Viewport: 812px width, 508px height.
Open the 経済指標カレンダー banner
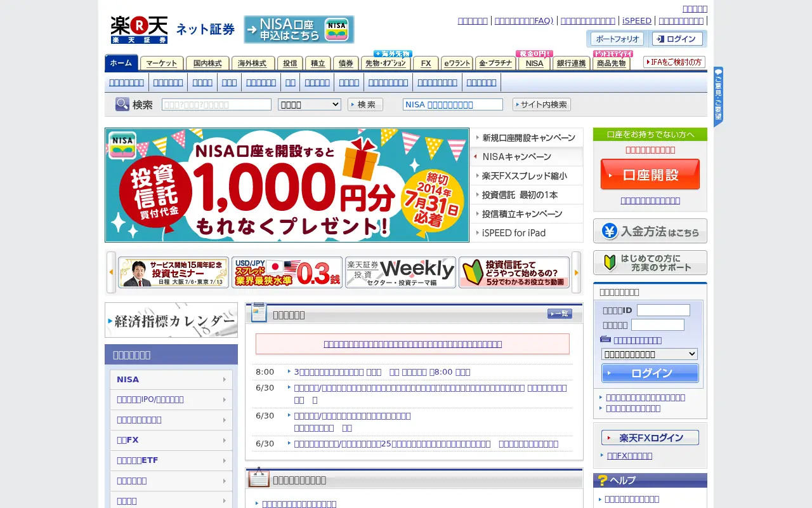tap(171, 320)
